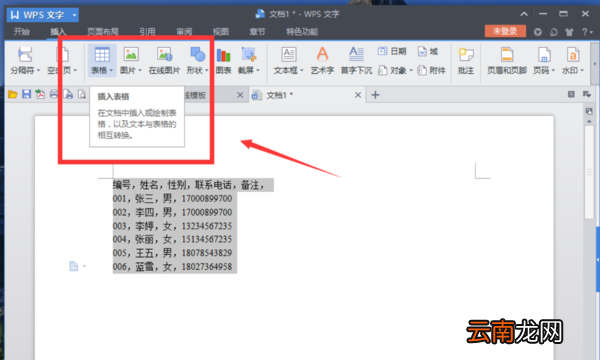Screen dimensions: 600x360
Task: Add a Comment (批注)
Action: point(466,60)
